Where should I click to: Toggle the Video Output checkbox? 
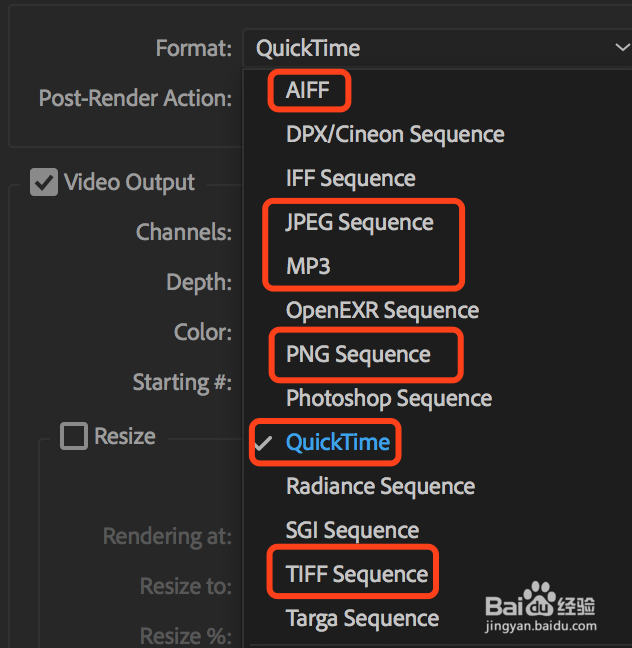[43, 183]
